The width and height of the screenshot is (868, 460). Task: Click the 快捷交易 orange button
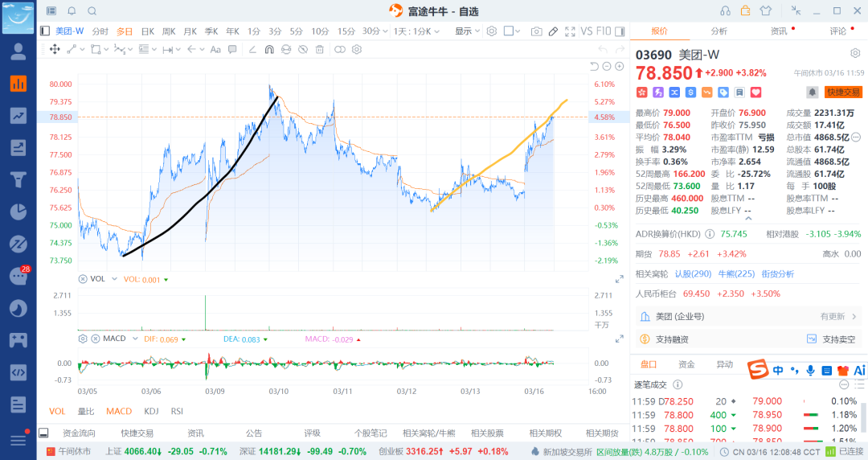pos(844,92)
